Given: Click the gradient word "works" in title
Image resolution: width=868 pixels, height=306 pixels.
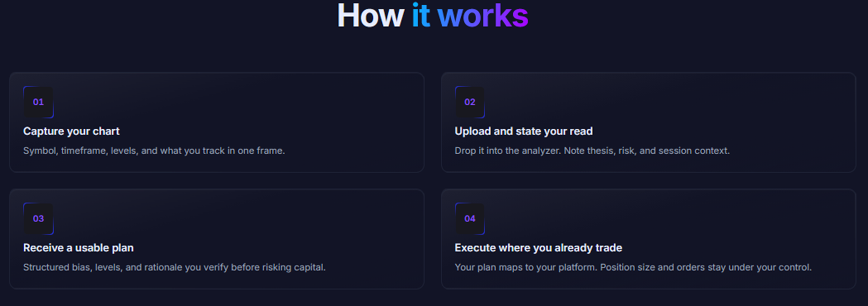Looking at the screenshot, I should coord(482,15).
